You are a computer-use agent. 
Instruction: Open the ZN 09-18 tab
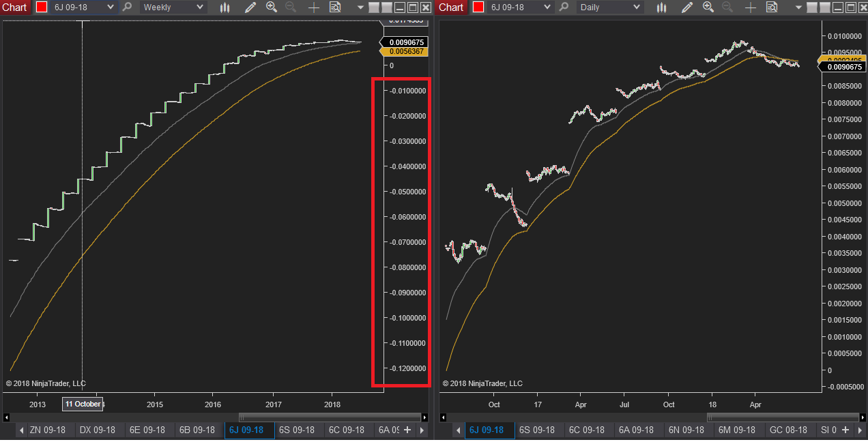[48, 430]
